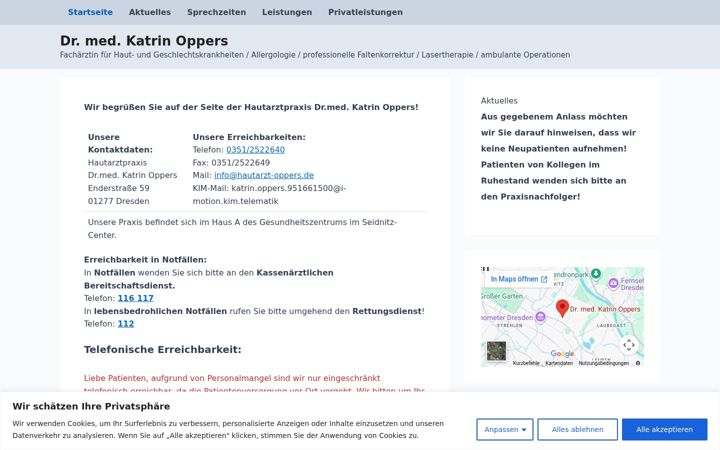The height and width of the screenshot is (450, 720).
Task: Click the Google logo on the map
Action: pos(562,354)
